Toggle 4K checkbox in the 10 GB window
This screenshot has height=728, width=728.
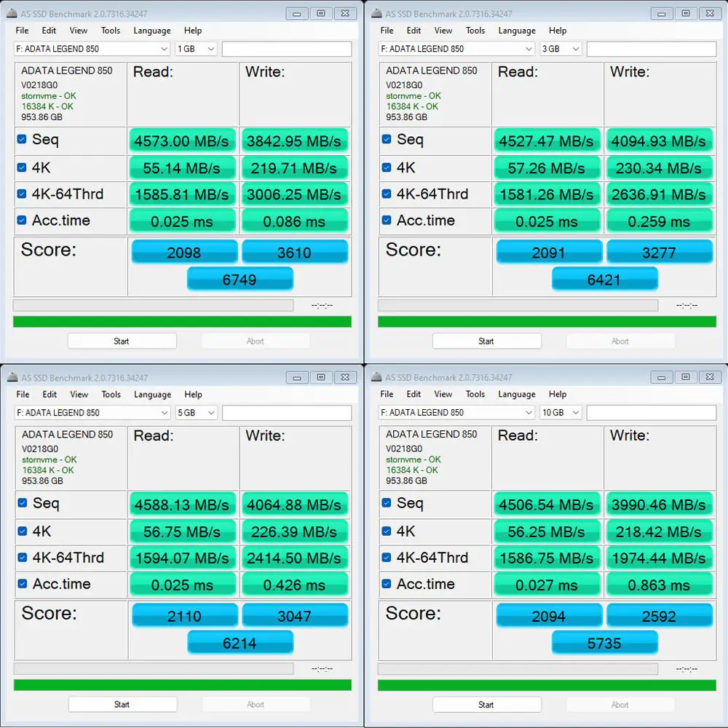(387, 531)
